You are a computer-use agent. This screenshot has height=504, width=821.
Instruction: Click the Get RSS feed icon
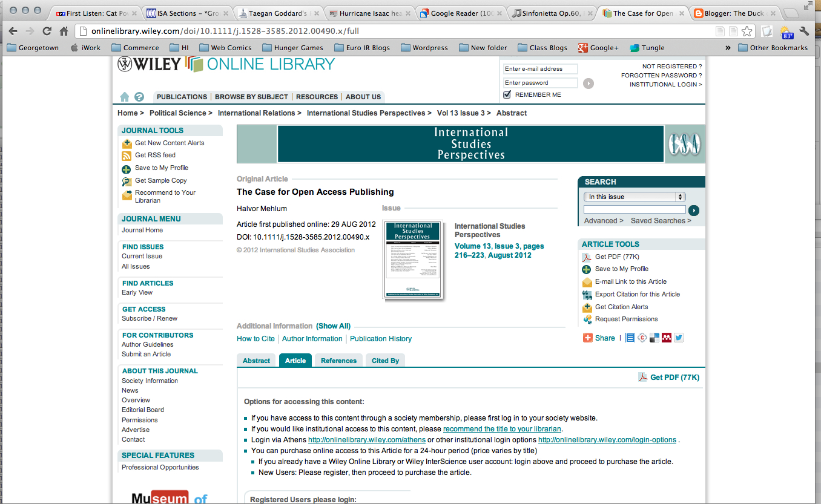tap(127, 155)
